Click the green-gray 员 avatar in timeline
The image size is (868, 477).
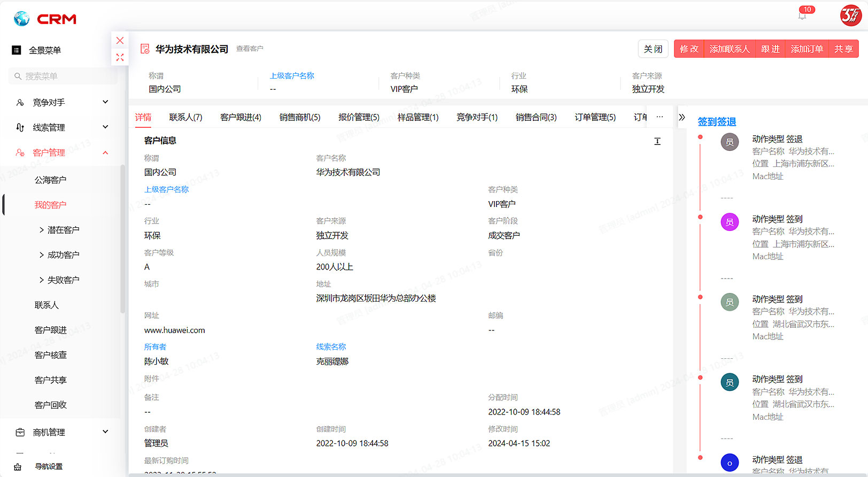pos(730,302)
